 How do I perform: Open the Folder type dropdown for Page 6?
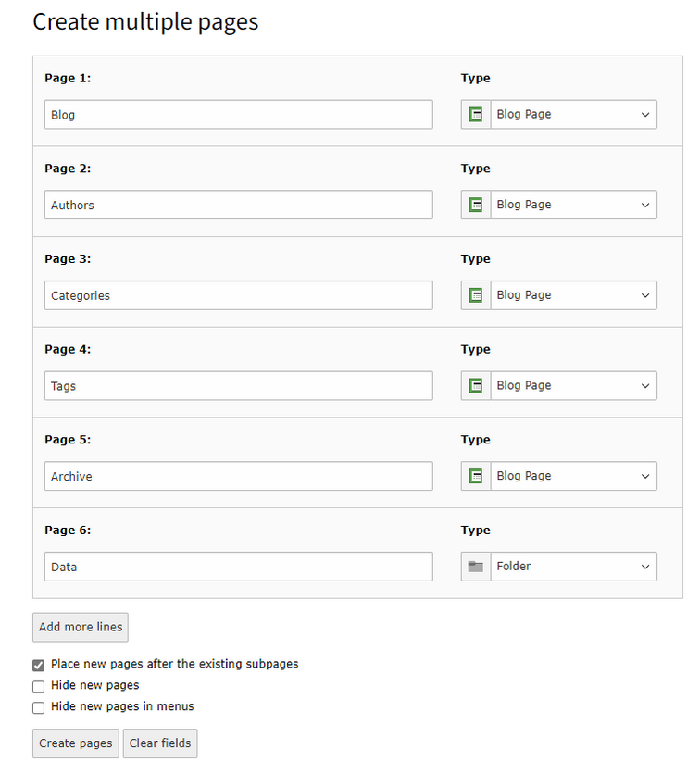point(574,567)
